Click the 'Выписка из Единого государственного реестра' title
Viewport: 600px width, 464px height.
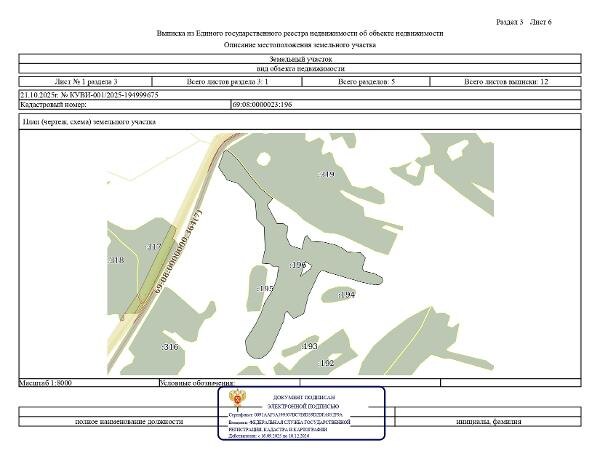(300, 33)
